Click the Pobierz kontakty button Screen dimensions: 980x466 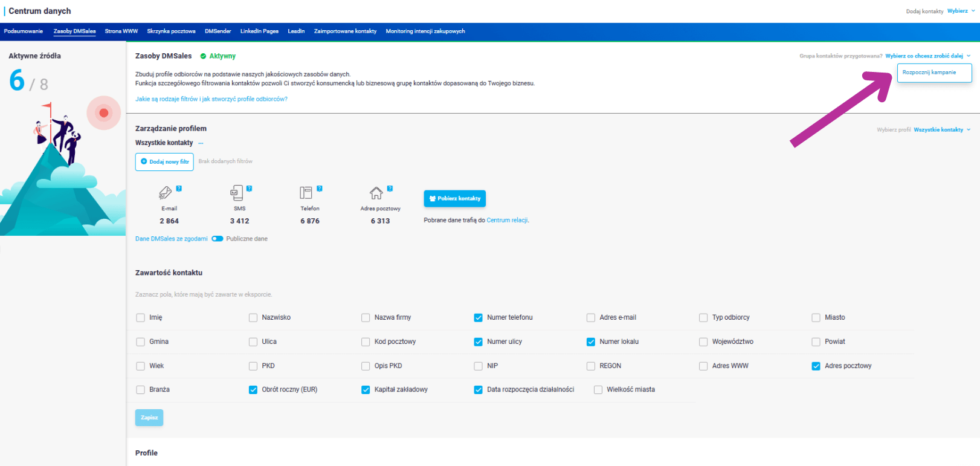[x=455, y=198]
